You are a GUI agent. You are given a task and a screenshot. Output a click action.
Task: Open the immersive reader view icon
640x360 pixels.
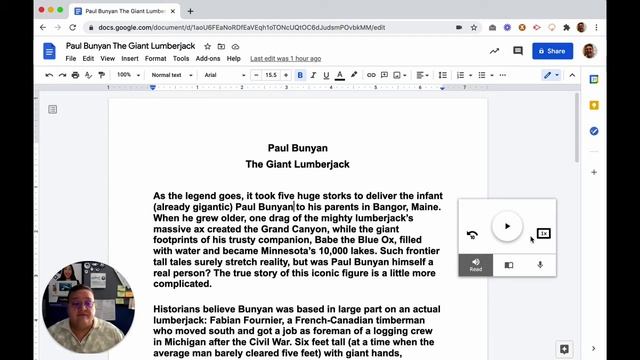click(509, 265)
